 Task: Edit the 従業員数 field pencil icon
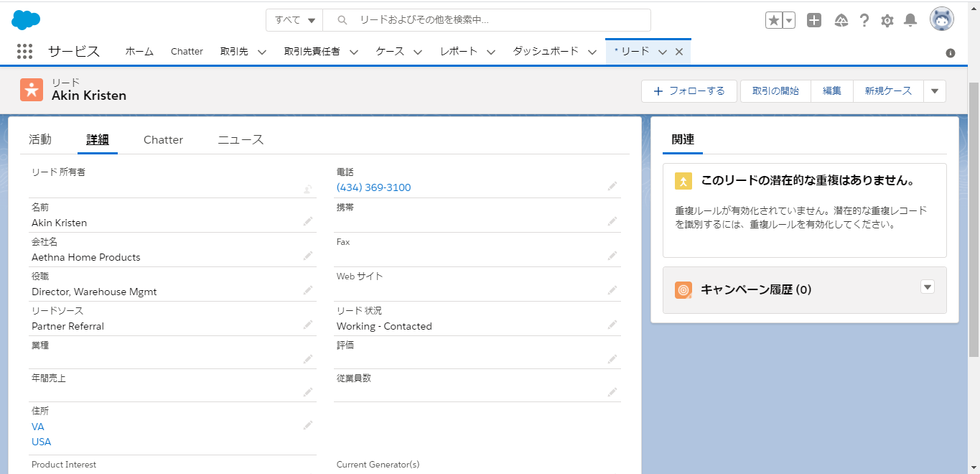tap(612, 392)
